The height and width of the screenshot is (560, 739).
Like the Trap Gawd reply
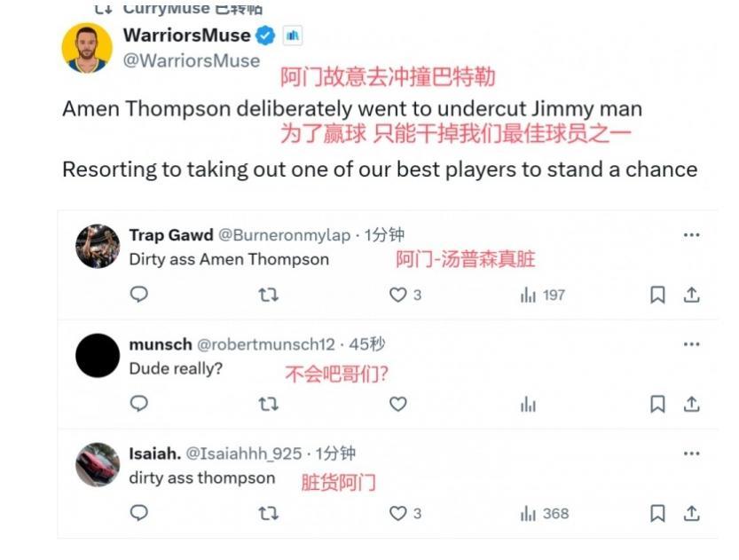405,295
